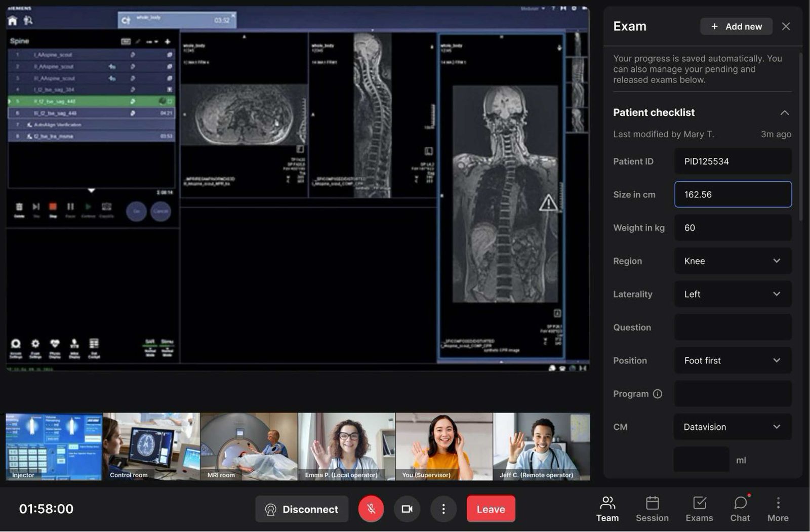The image size is (810, 532).
Task: Open the Exam Settings gear icon
Action: point(34,345)
